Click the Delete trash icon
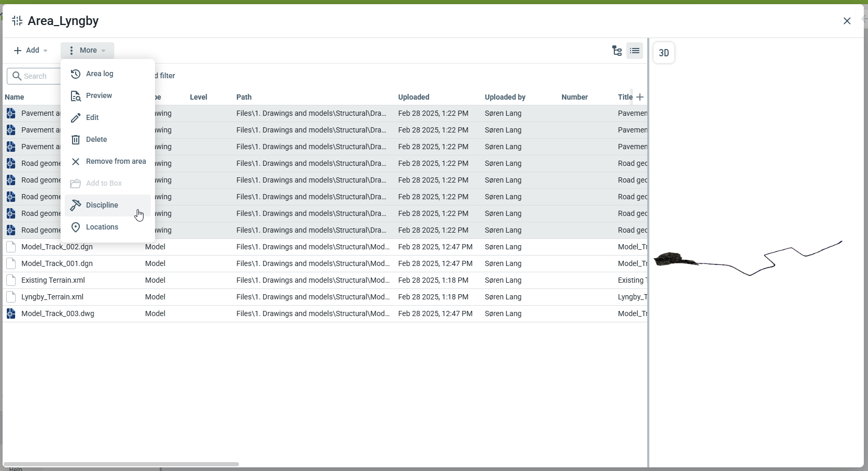Image resolution: width=868 pixels, height=471 pixels. 76,140
